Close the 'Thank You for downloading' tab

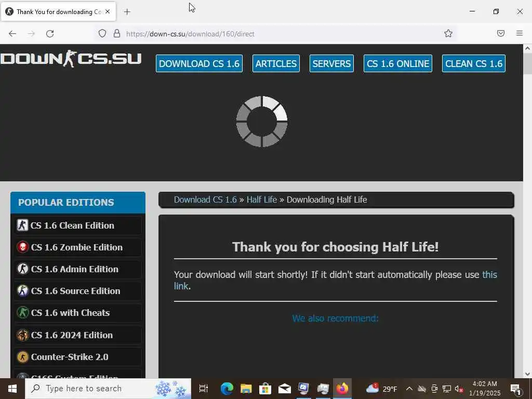point(108,11)
